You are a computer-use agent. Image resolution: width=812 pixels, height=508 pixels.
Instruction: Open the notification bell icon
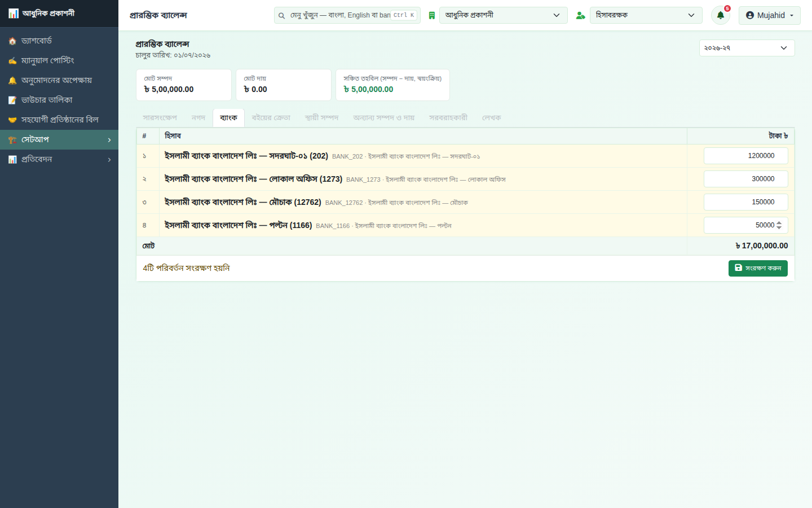720,15
